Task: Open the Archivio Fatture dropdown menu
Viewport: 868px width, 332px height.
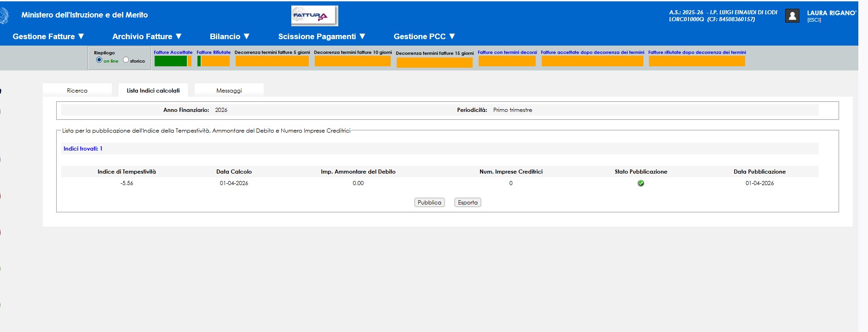Action: pos(147,36)
